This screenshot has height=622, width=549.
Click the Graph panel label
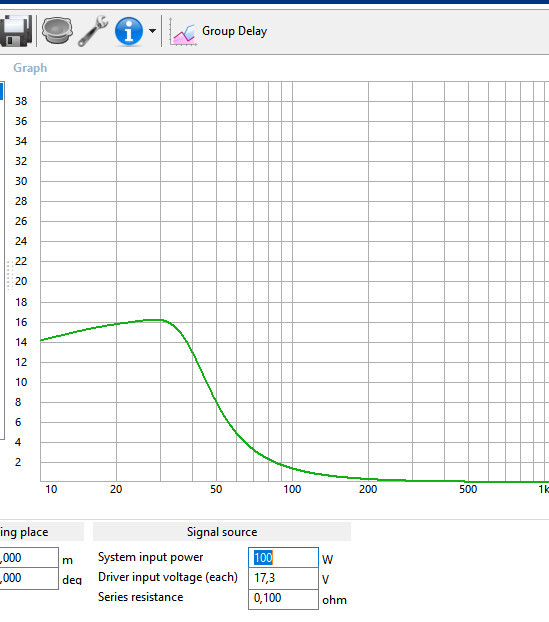30,68
